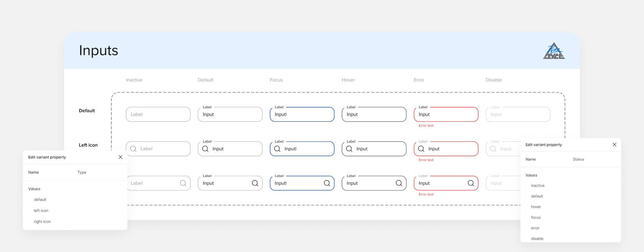Click the Default row Focus input field

coord(302,114)
